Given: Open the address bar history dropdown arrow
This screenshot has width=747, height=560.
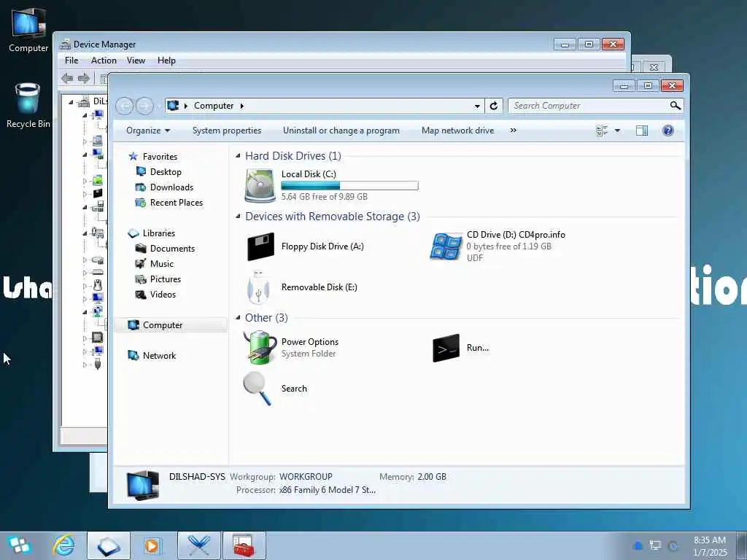Looking at the screenshot, I should click(477, 106).
